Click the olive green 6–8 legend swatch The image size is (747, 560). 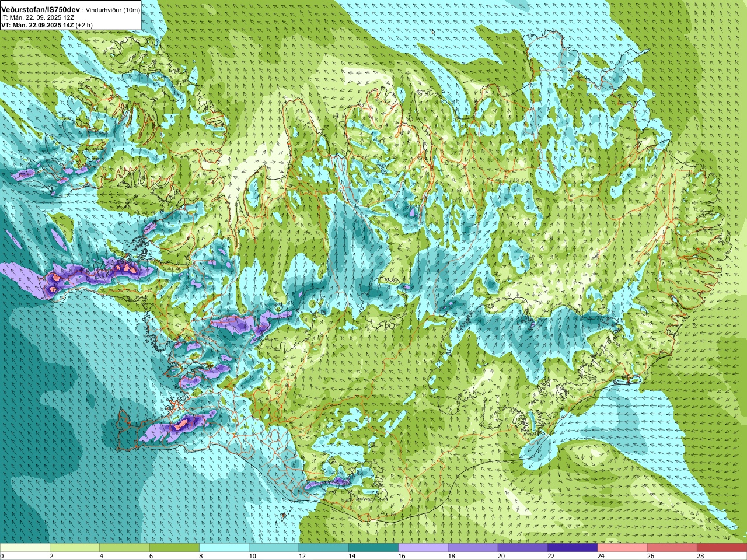coord(174,548)
